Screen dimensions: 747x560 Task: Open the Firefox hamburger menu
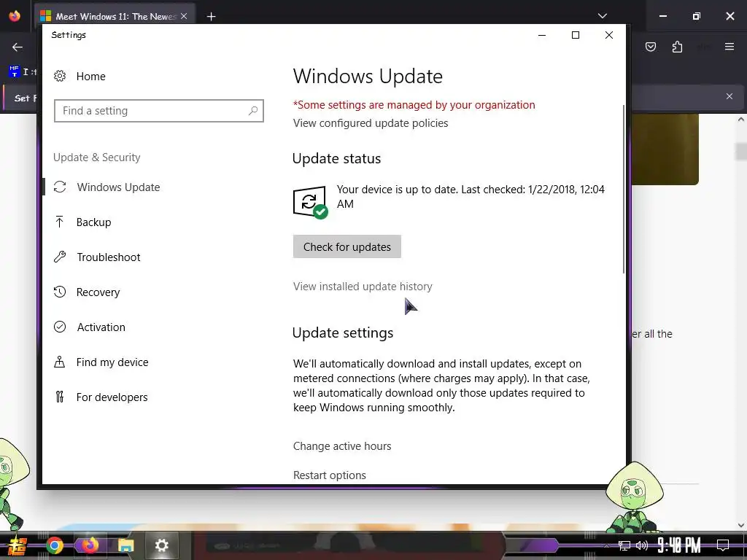coord(729,47)
